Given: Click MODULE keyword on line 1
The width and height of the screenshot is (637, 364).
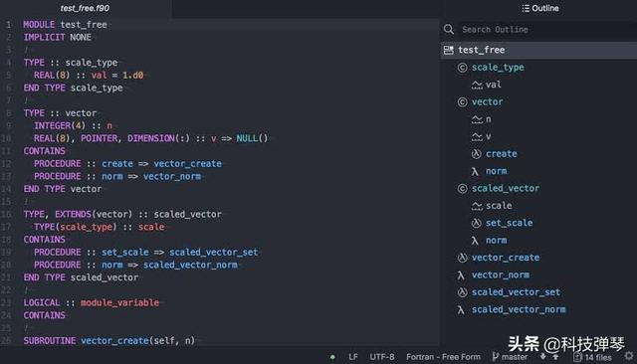Looking at the screenshot, I should (39, 25).
